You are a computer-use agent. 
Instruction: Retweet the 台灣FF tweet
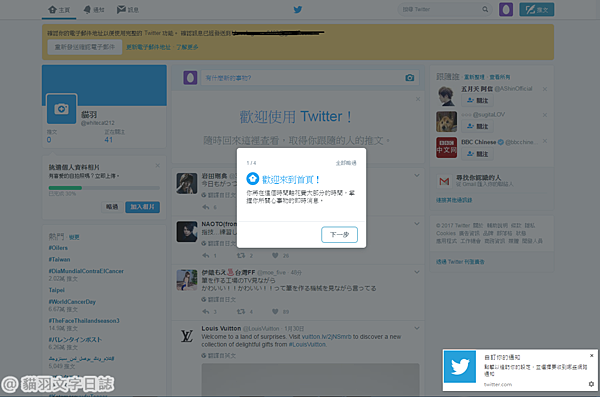point(241,312)
